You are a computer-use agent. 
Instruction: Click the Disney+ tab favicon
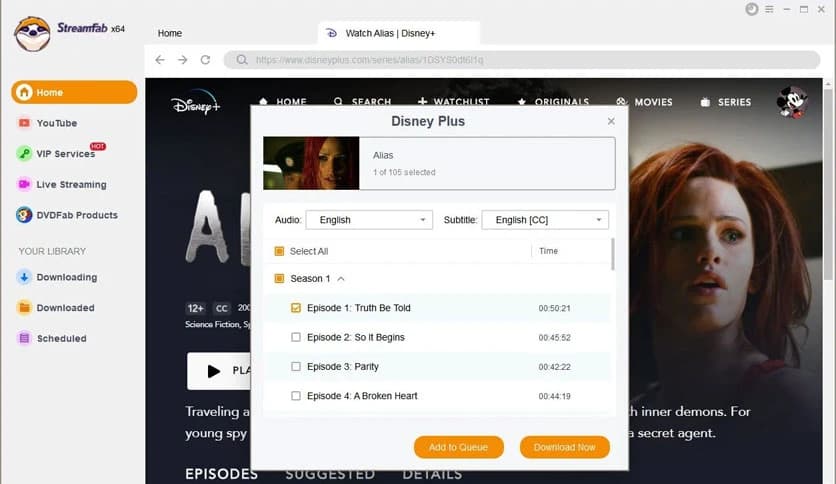[x=332, y=33]
